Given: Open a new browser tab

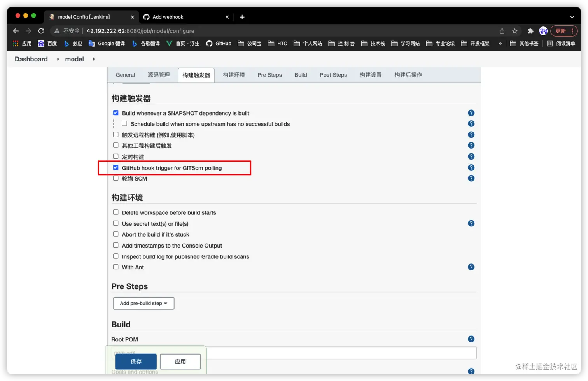Looking at the screenshot, I should tap(242, 17).
